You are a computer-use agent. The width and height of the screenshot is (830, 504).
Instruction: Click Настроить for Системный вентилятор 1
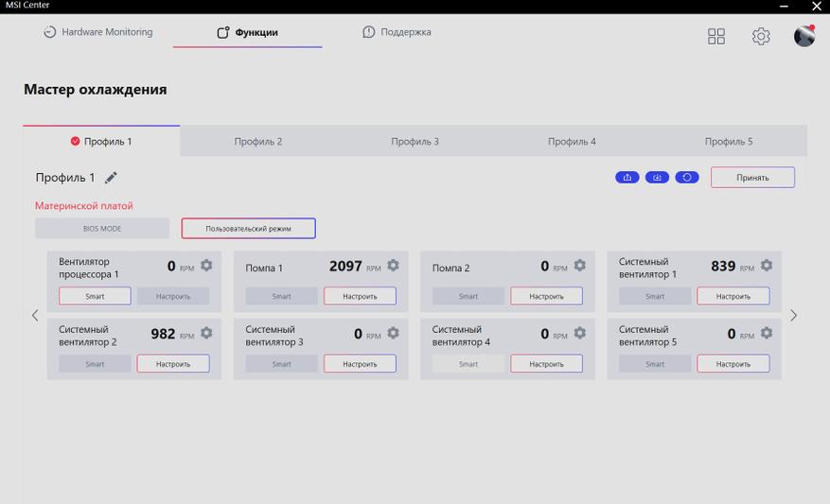pos(733,296)
